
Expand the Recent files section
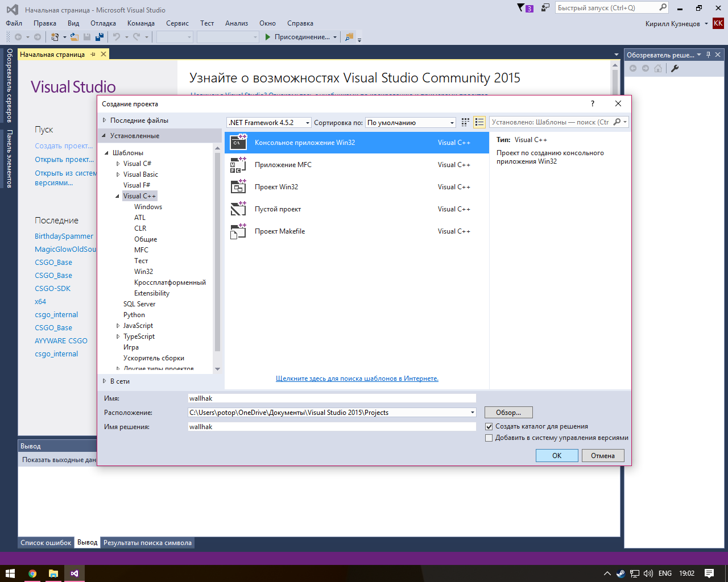click(105, 120)
